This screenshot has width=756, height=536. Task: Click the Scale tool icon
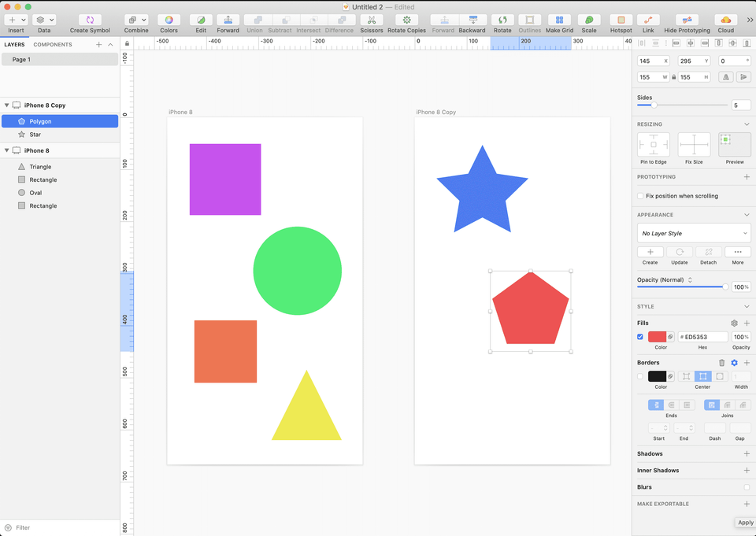point(589,20)
